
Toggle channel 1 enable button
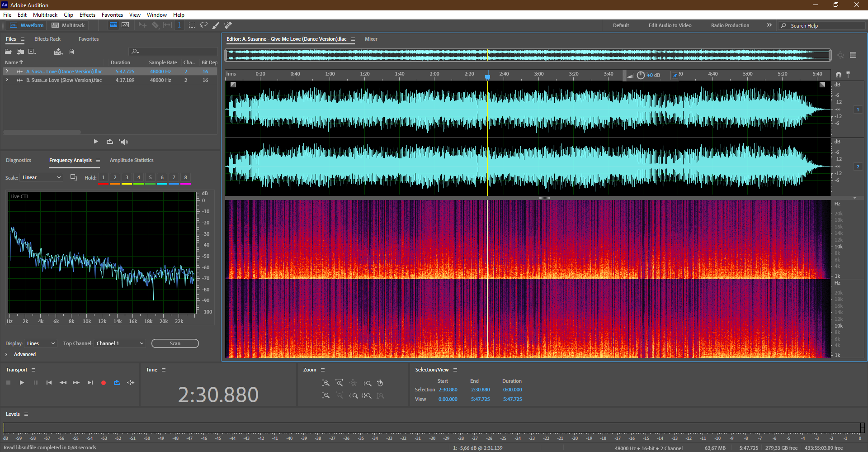858,109
